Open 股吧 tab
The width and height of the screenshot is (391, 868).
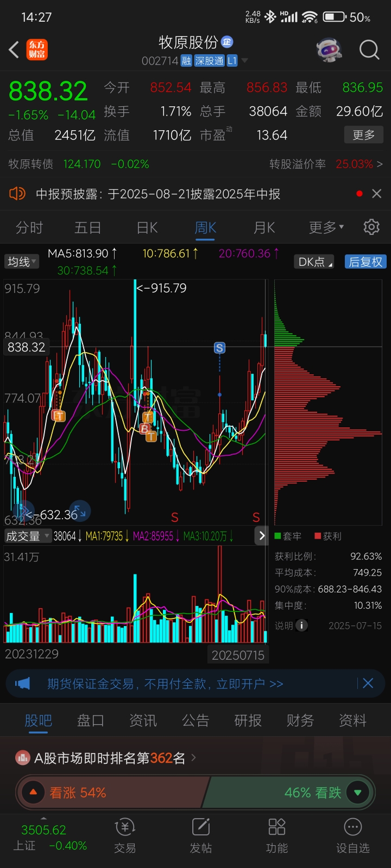[x=39, y=720]
